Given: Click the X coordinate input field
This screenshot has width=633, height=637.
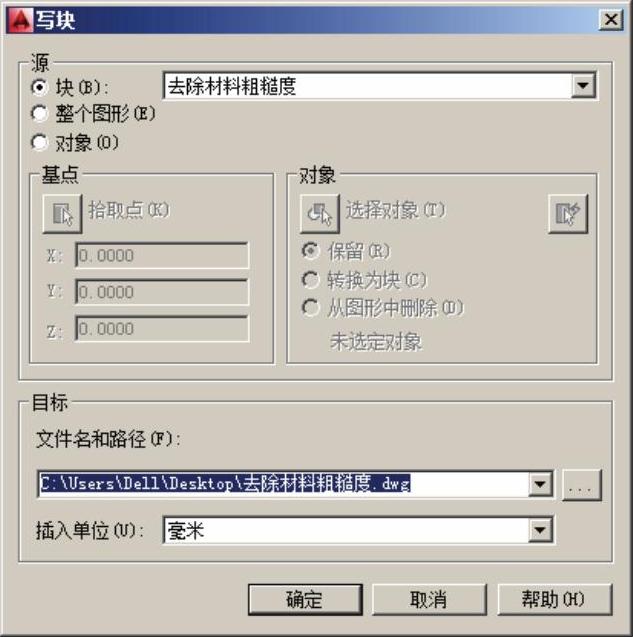Looking at the screenshot, I should [x=162, y=256].
